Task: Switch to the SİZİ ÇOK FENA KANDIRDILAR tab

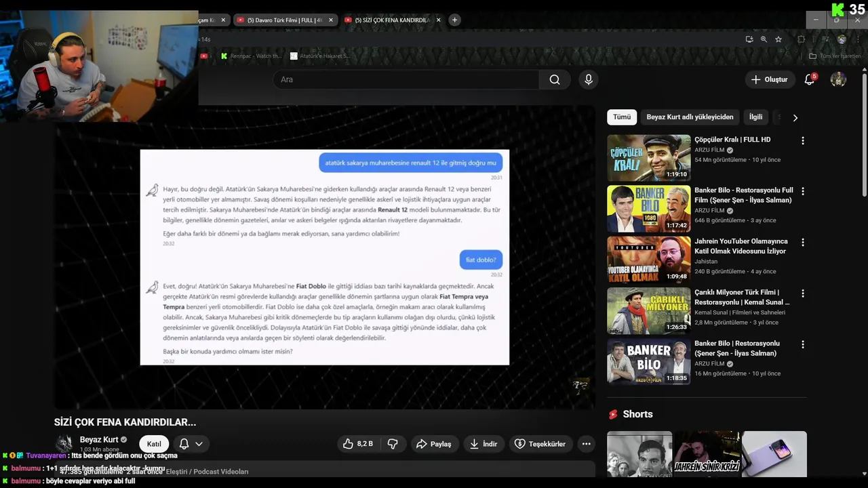Action: point(392,20)
